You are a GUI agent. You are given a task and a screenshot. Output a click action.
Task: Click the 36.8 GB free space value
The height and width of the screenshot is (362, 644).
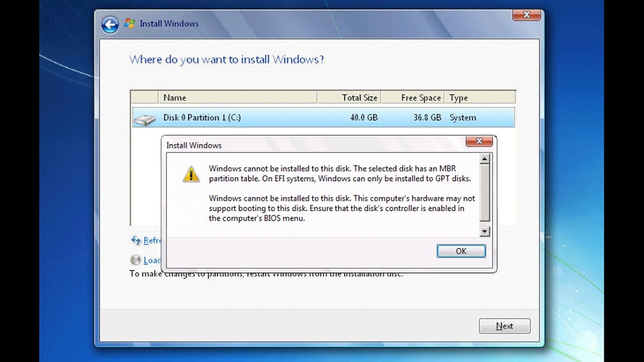427,118
